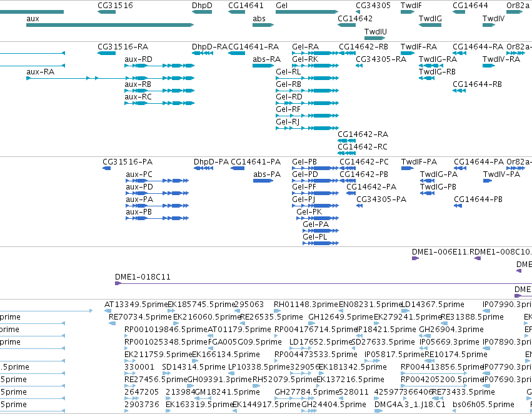
Task: Select protein abs-PA
Action: pyautogui.click(x=267, y=174)
